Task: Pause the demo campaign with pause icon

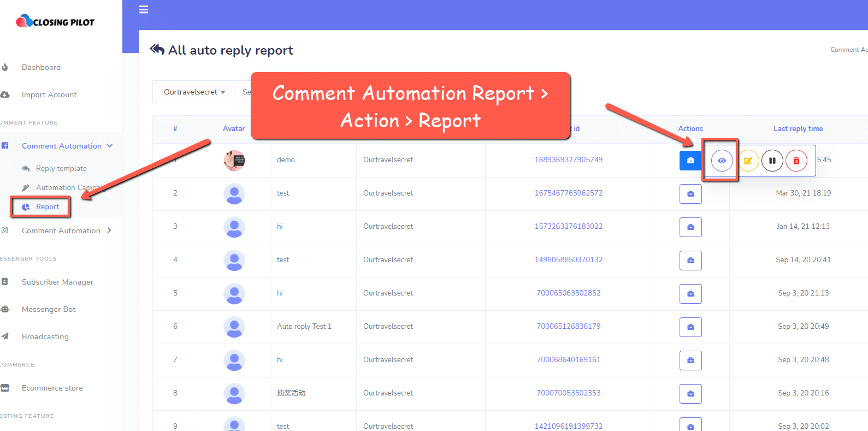Action: tap(772, 161)
